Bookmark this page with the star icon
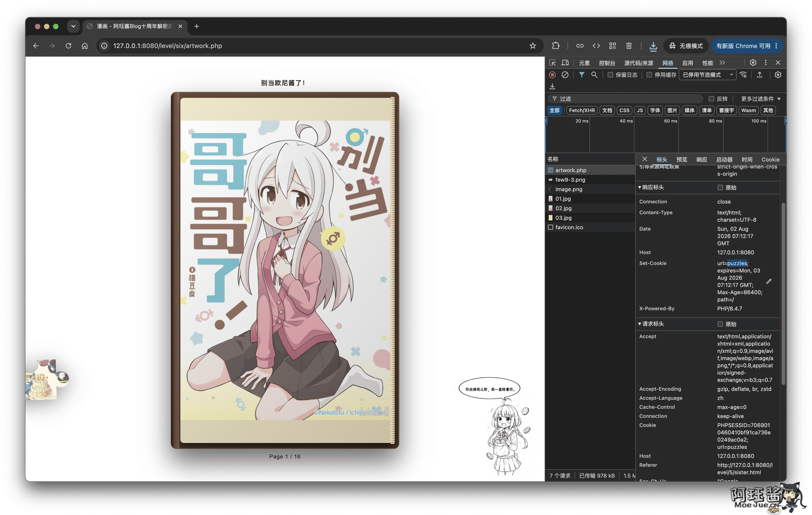This screenshot has height=515, width=812. tap(533, 46)
